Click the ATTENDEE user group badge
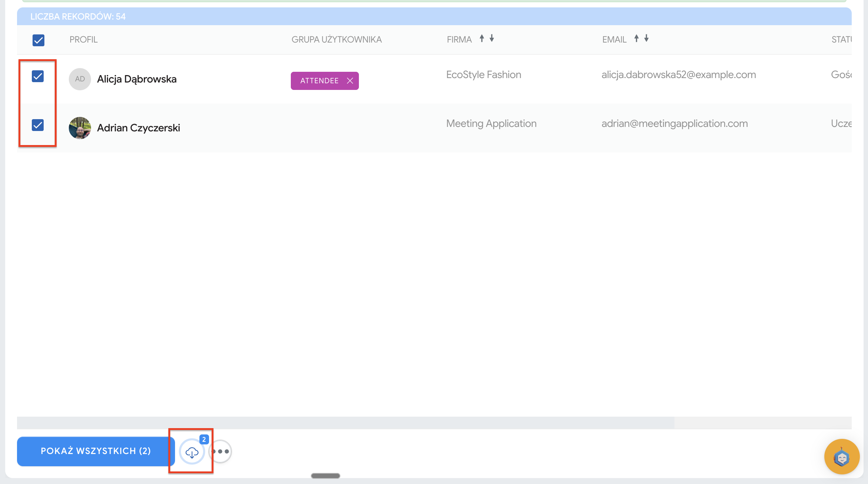Image resolution: width=868 pixels, height=484 pixels. (x=319, y=81)
